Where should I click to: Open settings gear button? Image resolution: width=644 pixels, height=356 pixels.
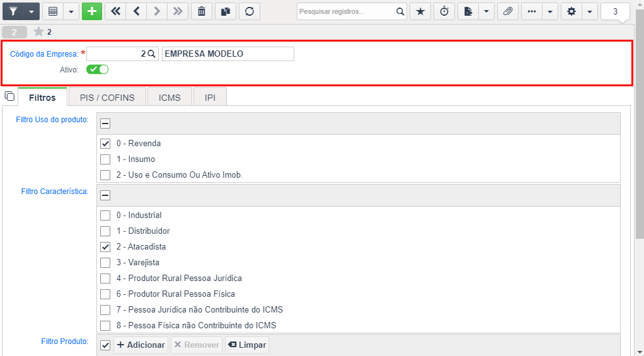pyautogui.click(x=572, y=11)
